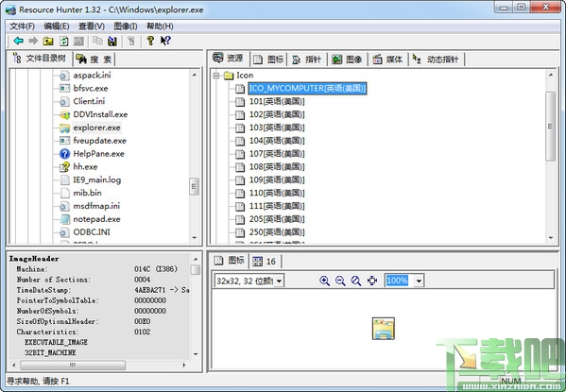Click the copy toolbar icon
The height and width of the screenshot is (392, 566).
coord(97,41)
